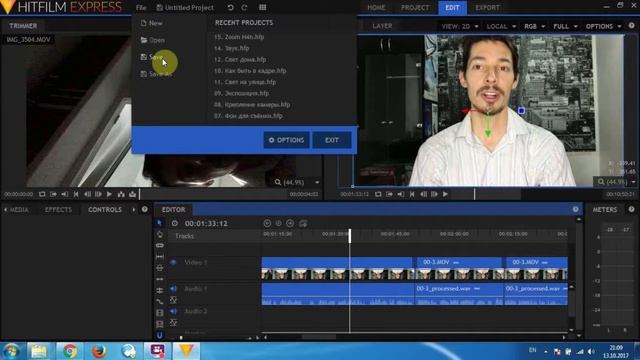
Task: Mute audio in the Viewer controls
Action: pos(401,194)
